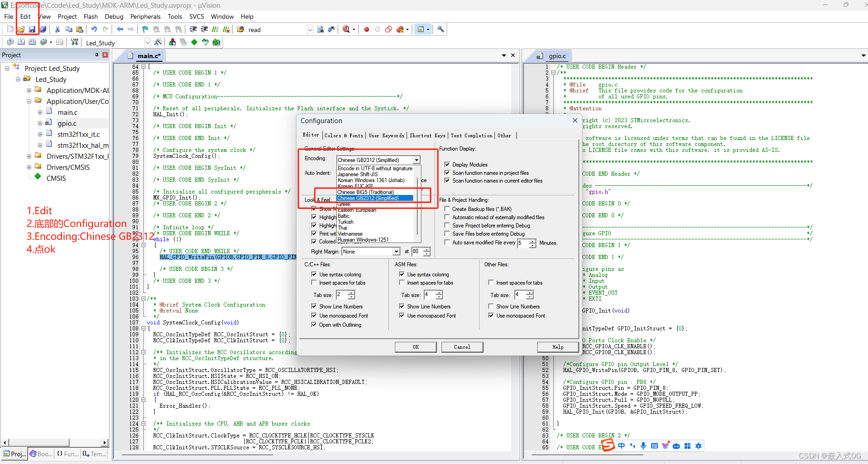Open the Encoding dropdown list
Viewport: 868px width, 464px height.
tap(416, 160)
